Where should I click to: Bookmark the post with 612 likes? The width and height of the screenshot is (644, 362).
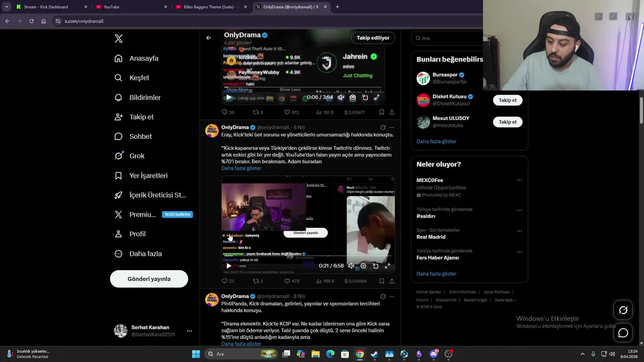(382, 112)
